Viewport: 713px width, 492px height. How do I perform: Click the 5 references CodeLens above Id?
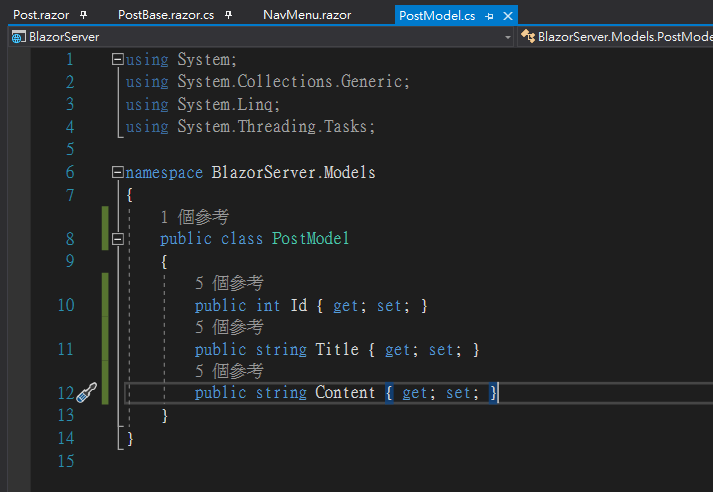[x=229, y=283]
